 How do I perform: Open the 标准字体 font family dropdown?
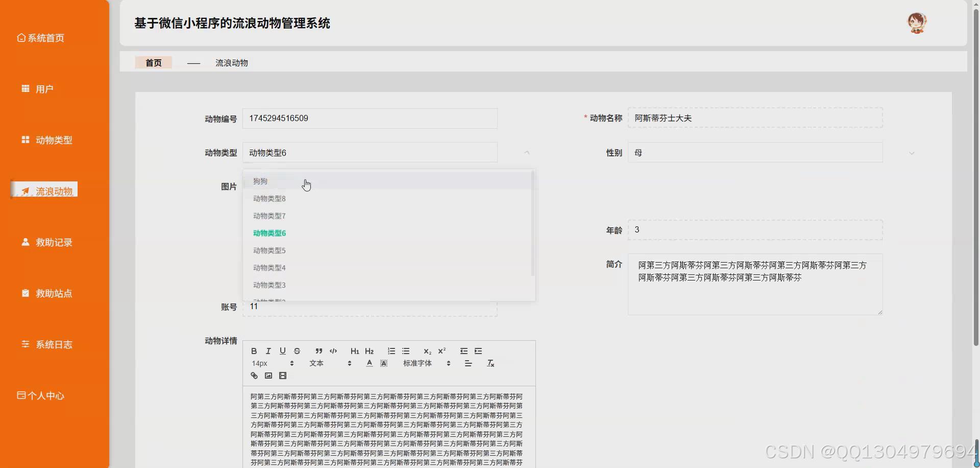tap(419, 363)
